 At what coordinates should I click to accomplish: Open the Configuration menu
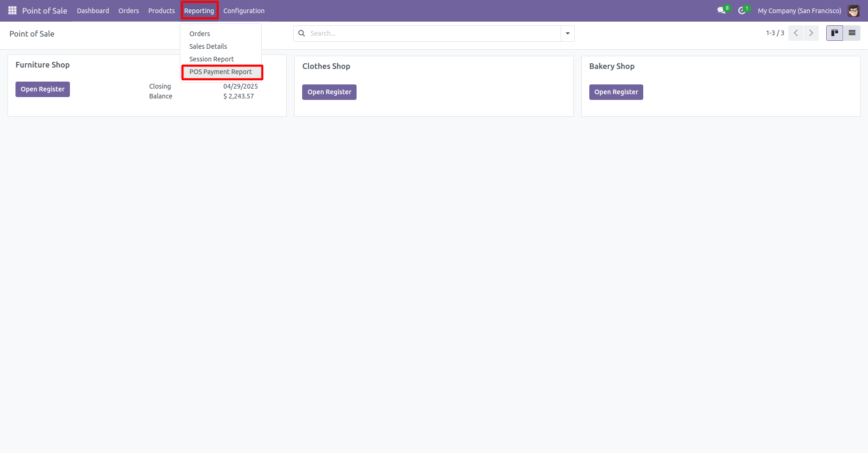pos(244,10)
